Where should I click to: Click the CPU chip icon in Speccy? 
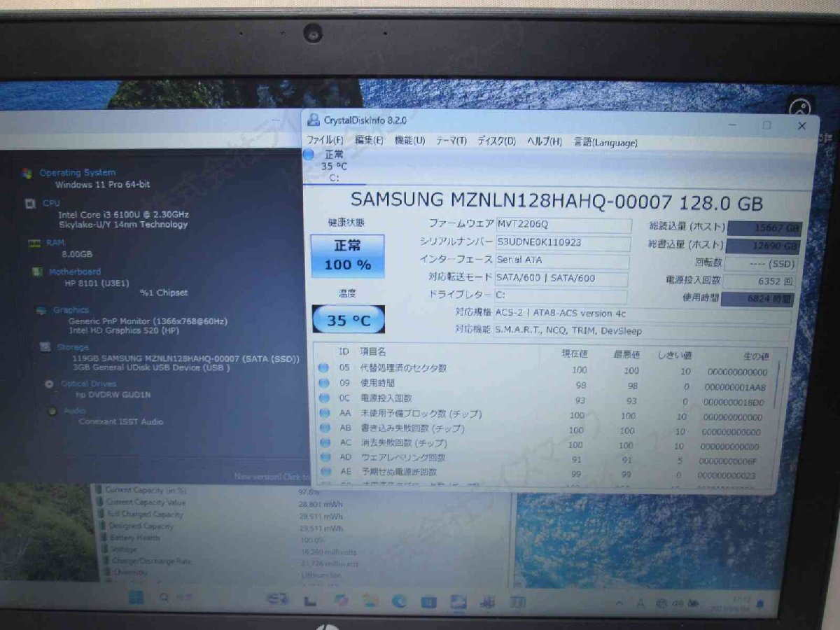click(30, 204)
